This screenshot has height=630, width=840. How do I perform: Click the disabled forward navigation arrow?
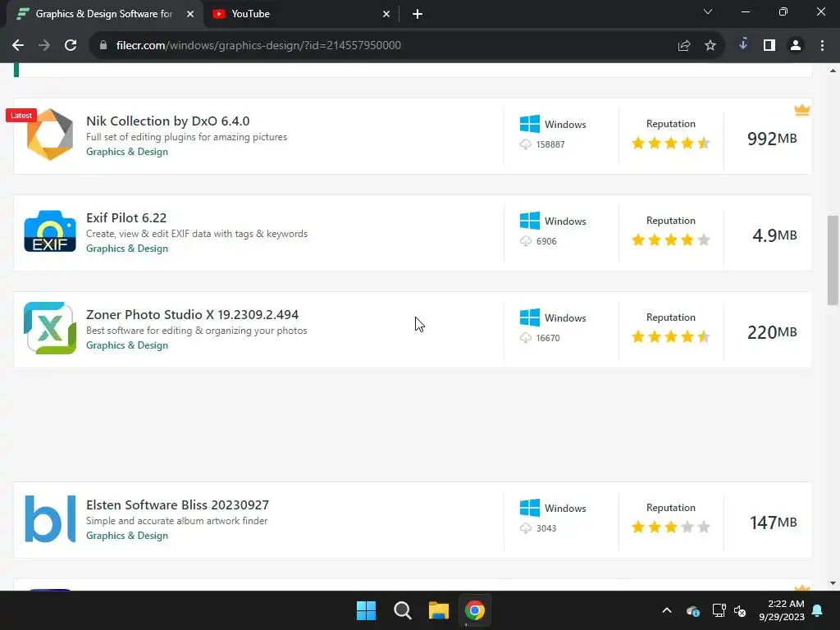pyautogui.click(x=44, y=45)
